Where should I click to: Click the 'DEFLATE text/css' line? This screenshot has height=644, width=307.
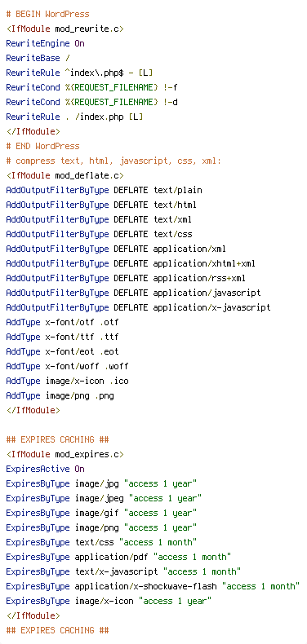pyautogui.click(x=99, y=235)
